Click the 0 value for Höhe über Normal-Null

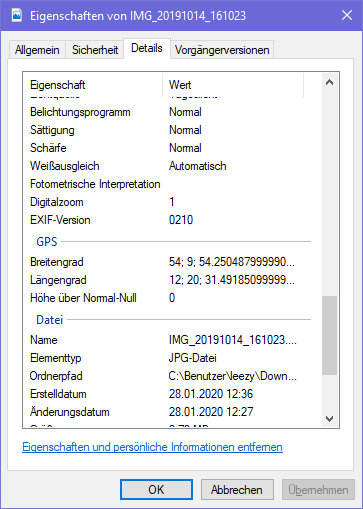coord(172,298)
